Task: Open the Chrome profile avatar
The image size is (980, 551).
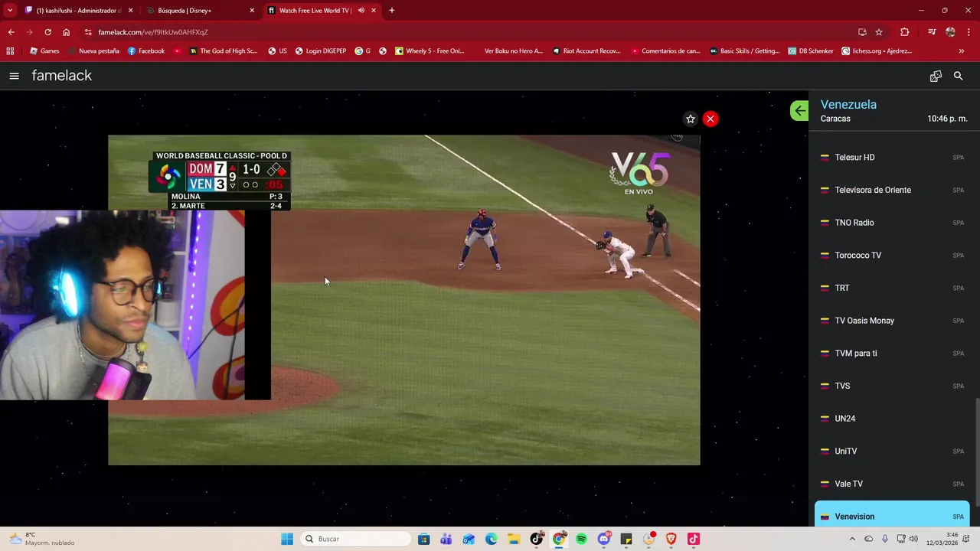Action: 950,32
